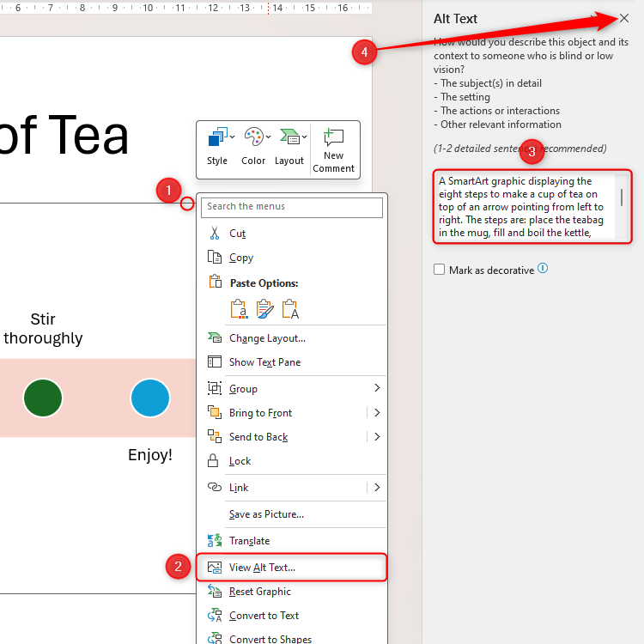This screenshot has width=644, height=644.
Task: Open the Layout dropdown arrow
Action: (x=304, y=137)
